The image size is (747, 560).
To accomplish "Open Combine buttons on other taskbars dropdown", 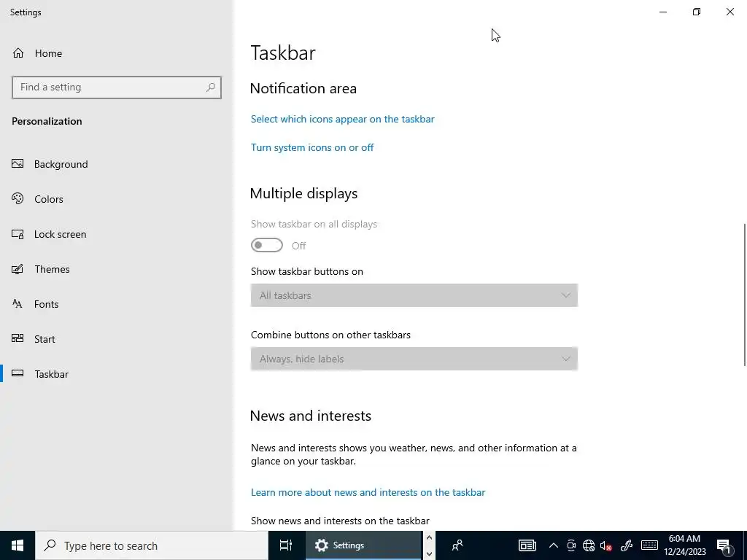I will click(414, 359).
